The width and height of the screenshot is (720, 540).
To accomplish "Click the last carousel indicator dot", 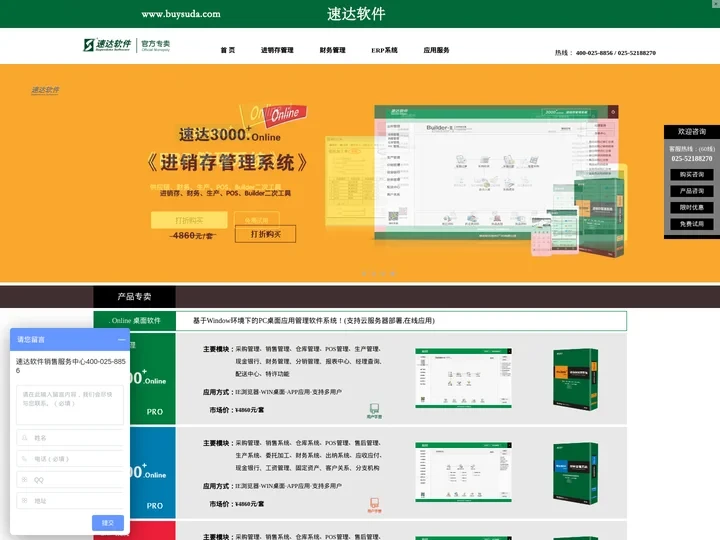I will (393, 274).
